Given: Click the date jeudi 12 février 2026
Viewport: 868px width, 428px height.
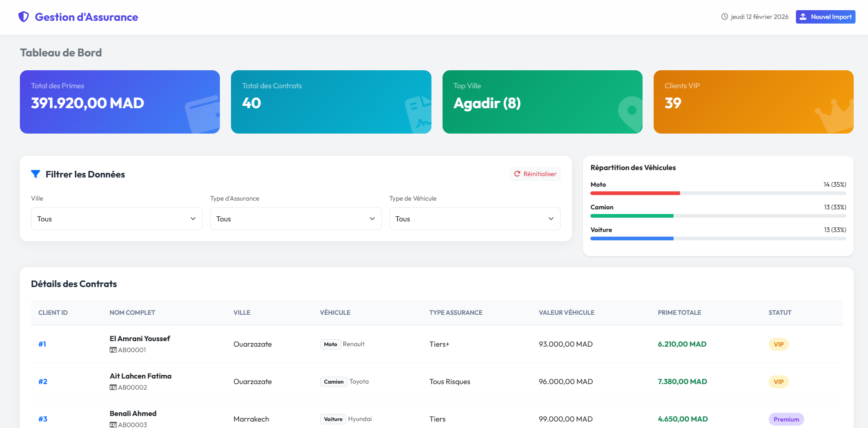Looking at the screenshot, I should pos(759,17).
